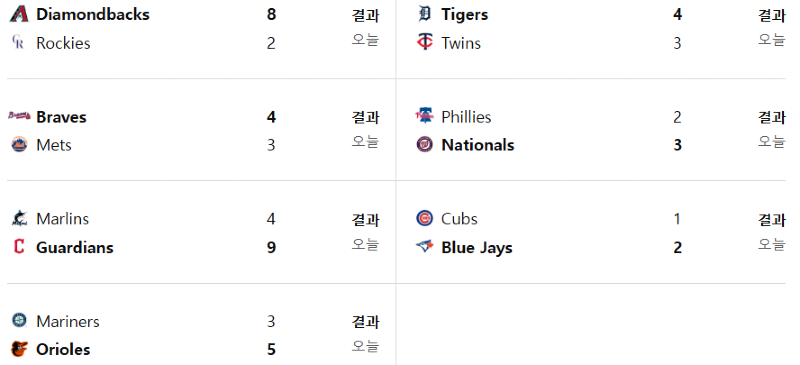Image resolution: width=800 pixels, height=365 pixels.
Task: Click the Tigers team logo
Action: point(424,14)
